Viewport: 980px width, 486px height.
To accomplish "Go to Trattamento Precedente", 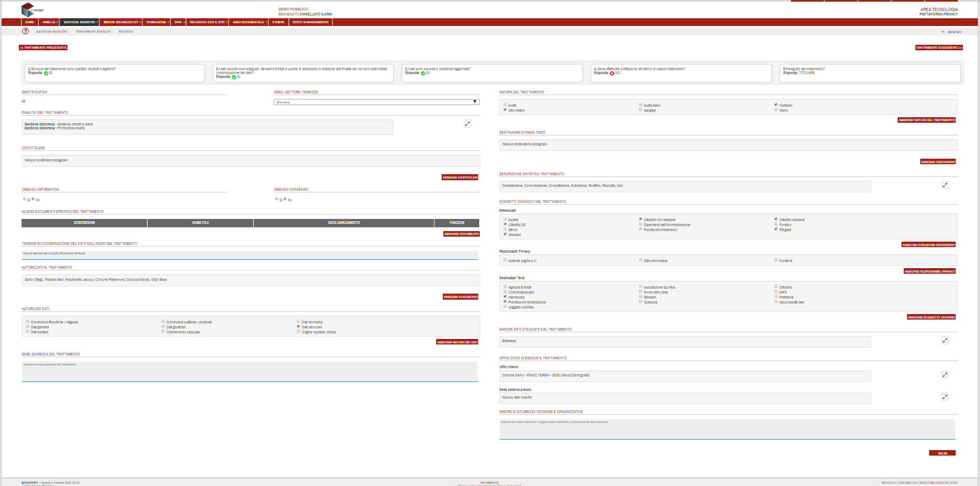I will (x=43, y=48).
